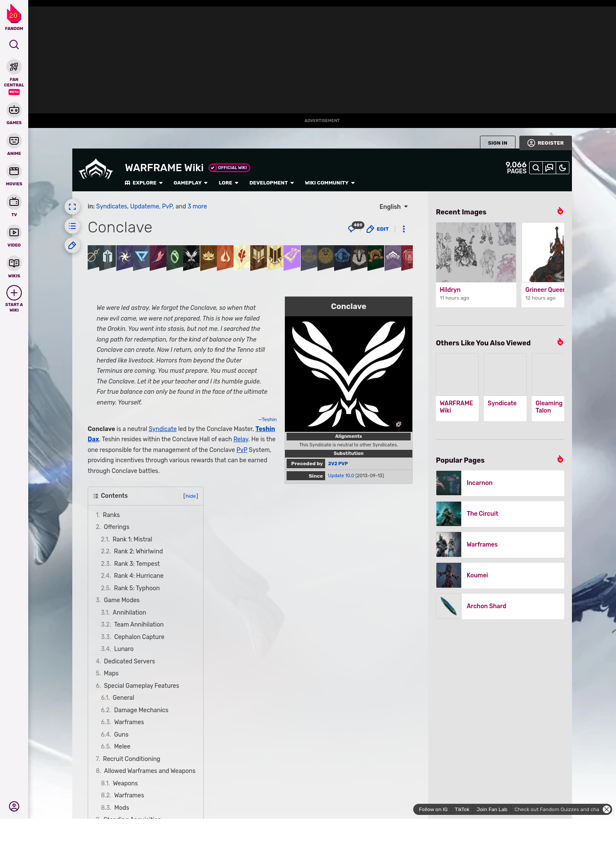Open the Syndicates category link
Viewport: 616px width, 856px height.
pyautogui.click(x=112, y=206)
